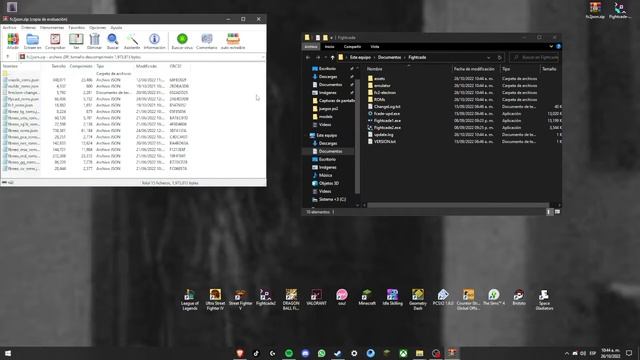Select the VALORANT desktop shortcut

pos(316,298)
